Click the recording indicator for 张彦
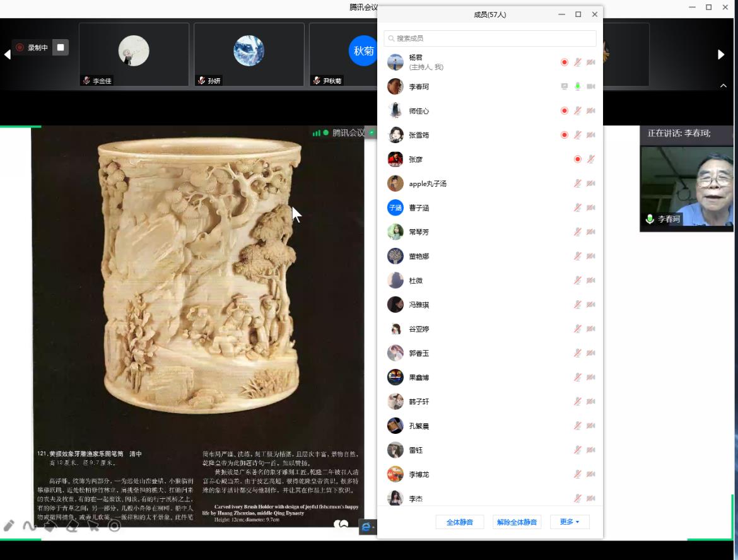This screenshot has height=560, width=738. tap(577, 159)
